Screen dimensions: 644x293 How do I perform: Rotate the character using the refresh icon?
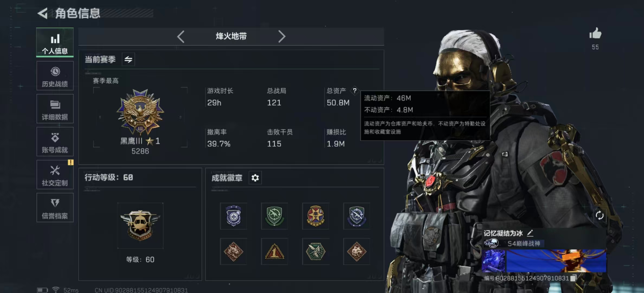pyautogui.click(x=600, y=216)
